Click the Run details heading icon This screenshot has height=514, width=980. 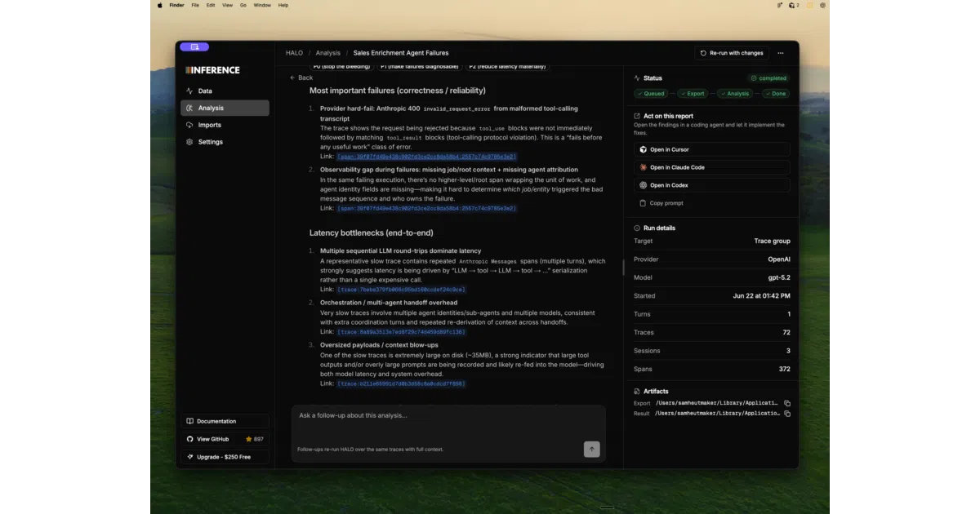[x=638, y=228]
